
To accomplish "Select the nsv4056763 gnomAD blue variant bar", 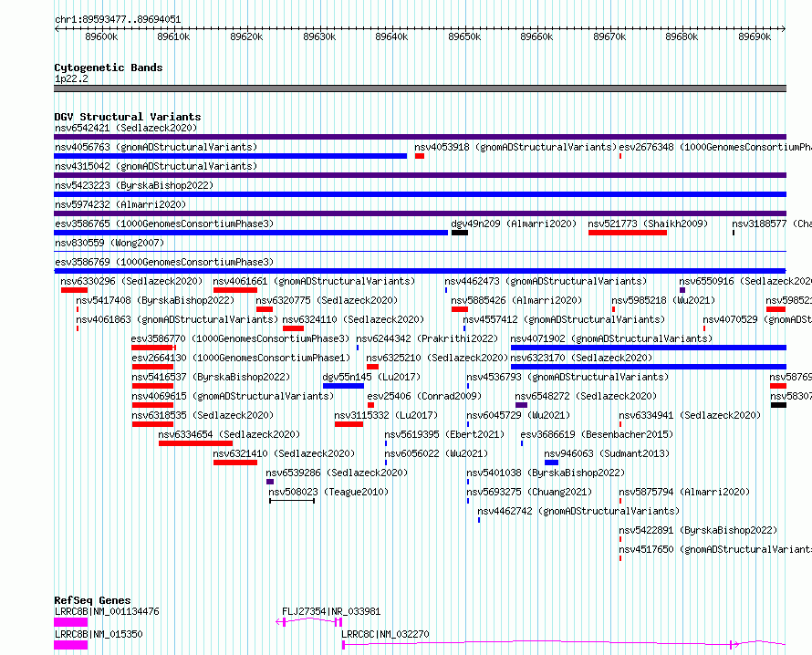I will pyautogui.click(x=231, y=156).
